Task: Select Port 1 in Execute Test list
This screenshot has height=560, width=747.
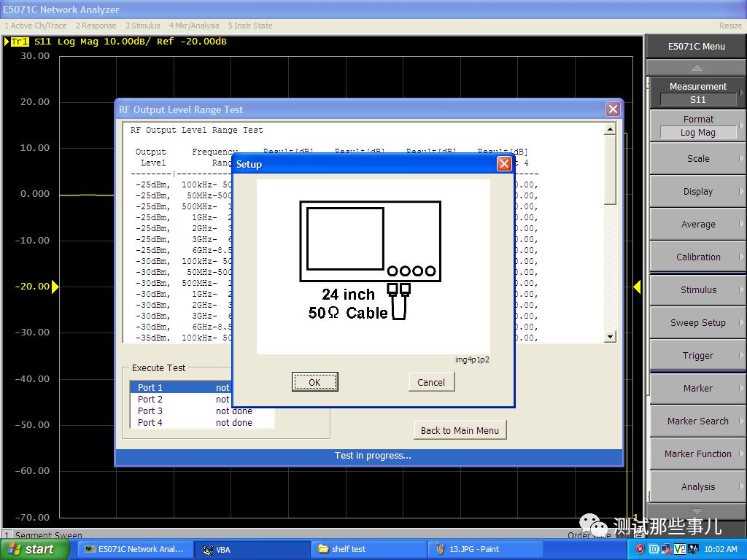Action: pyautogui.click(x=202, y=387)
